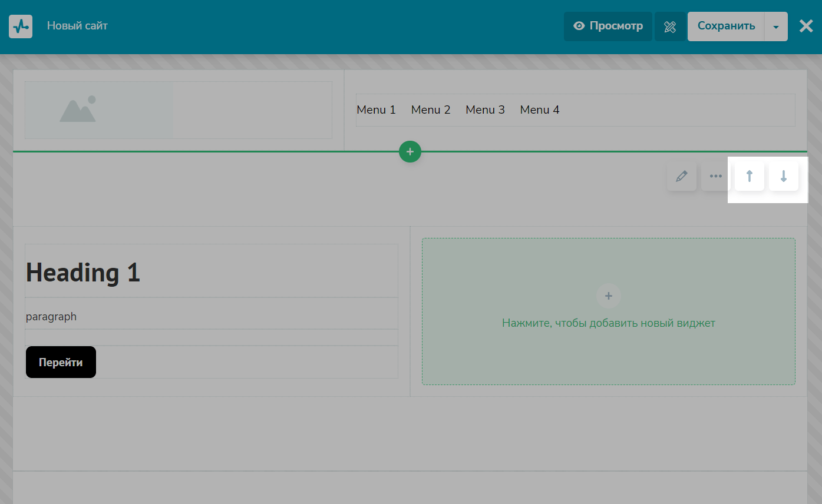Move the section down
The width and height of the screenshot is (822, 504).
pyautogui.click(x=784, y=176)
